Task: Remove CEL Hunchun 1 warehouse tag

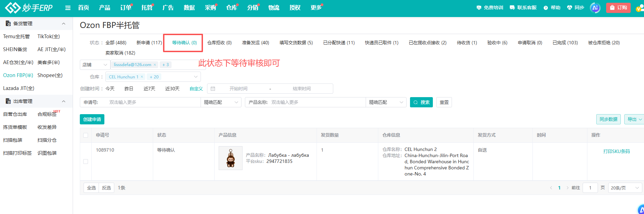Action: (142, 77)
